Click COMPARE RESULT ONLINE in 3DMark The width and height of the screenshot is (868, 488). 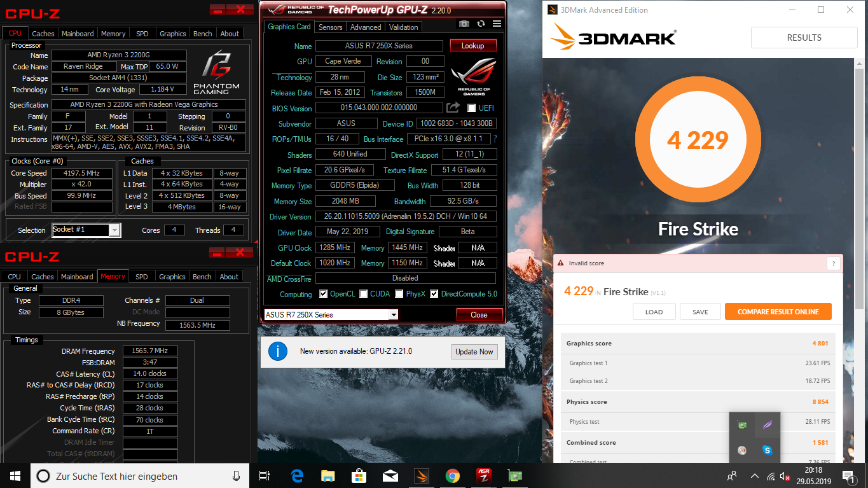778,312
